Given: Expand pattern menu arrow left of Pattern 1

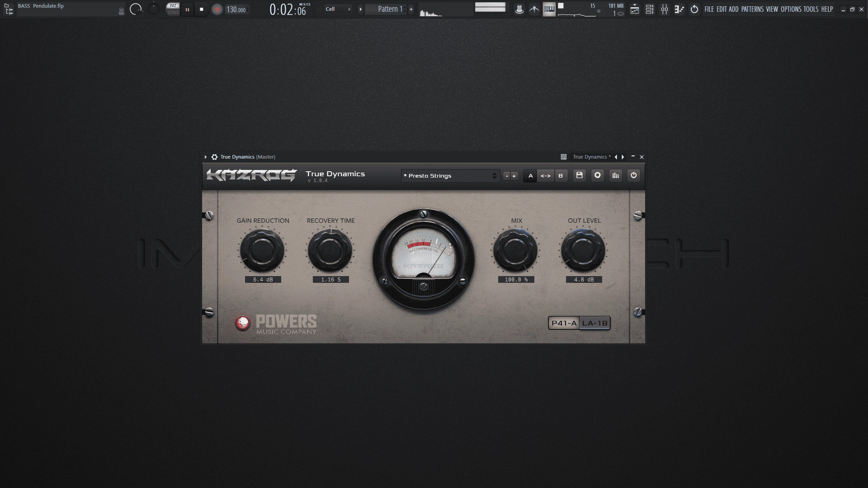Looking at the screenshot, I should 360,9.
